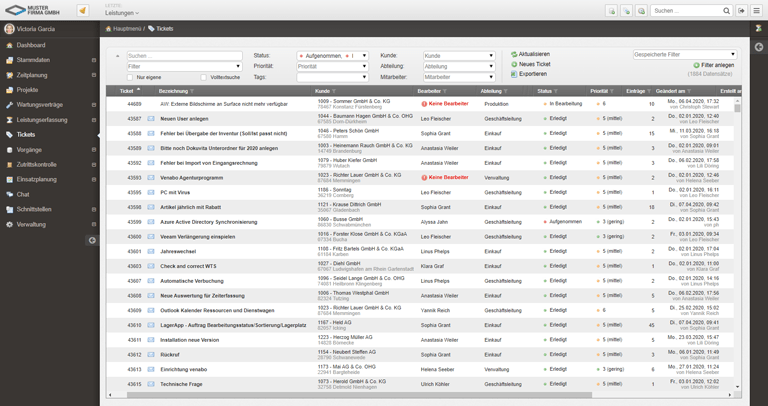The height and width of the screenshot is (406, 768).
Task: Expand the Priorität dropdown
Action: (364, 66)
